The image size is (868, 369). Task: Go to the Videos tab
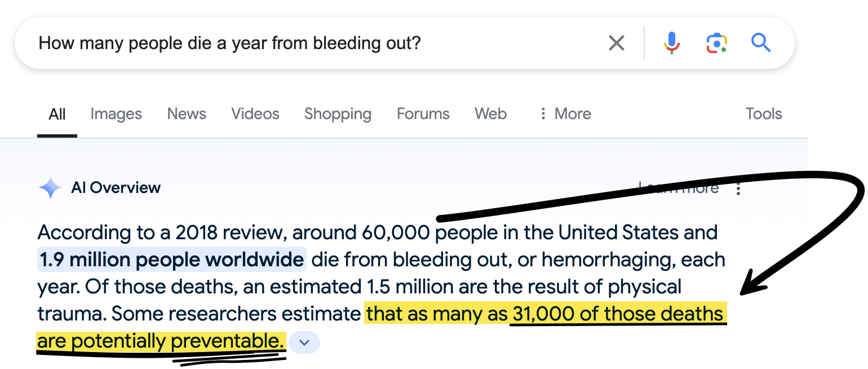pyautogui.click(x=255, y=114)
